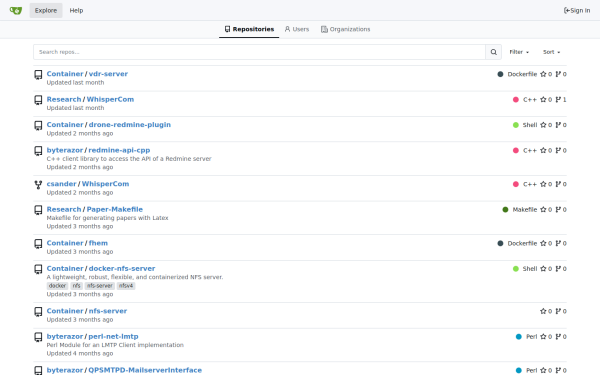The width and height of the screenshot is (600, 375).
Task: Click the search magnifier button
Action: click(x=494, y=52)
